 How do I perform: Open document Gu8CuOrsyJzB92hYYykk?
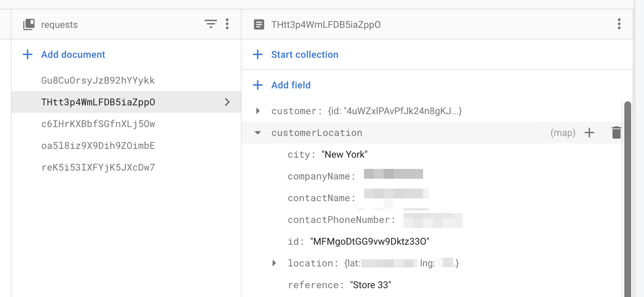(98, 81)
